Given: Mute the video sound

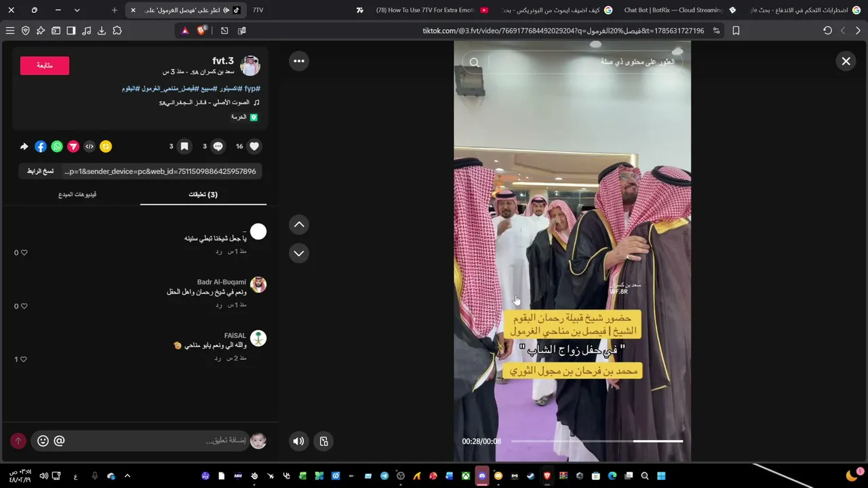Looking at the screenshot, I should pos(298,441).
